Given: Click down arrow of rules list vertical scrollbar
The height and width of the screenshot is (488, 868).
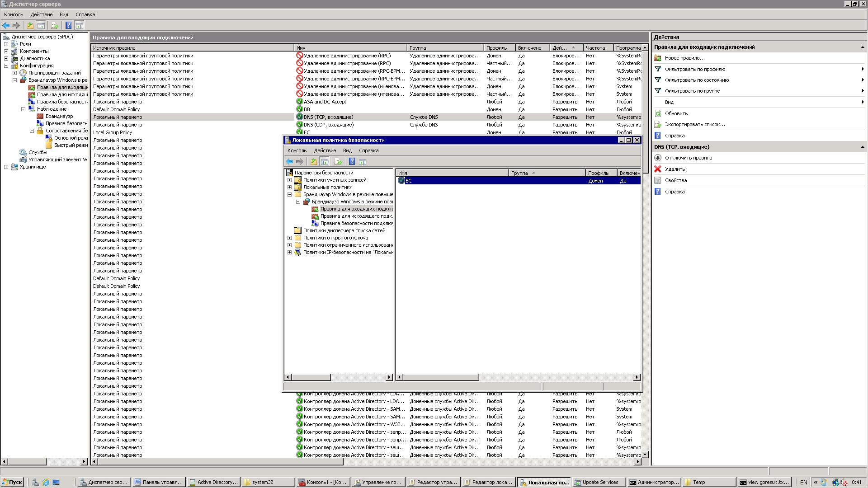Looking at the screenshot, I should (x=645, y=455).
